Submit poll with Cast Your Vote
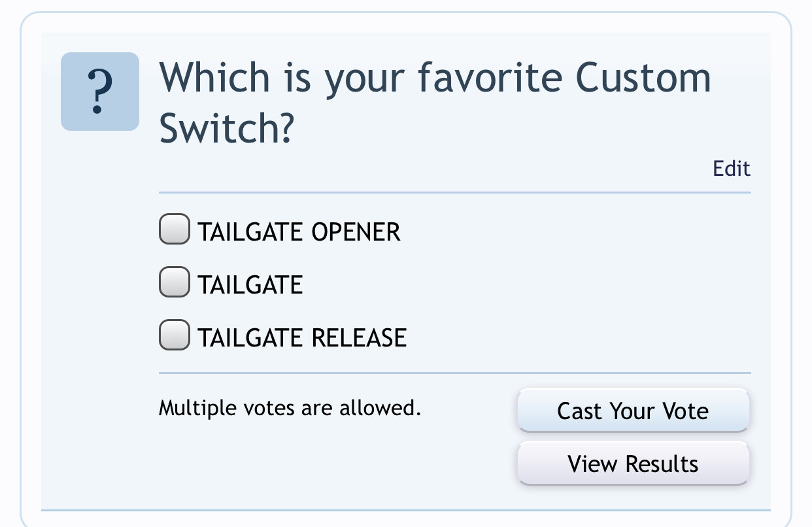Screen dimensions: 812x527 [x=633, y=411]
